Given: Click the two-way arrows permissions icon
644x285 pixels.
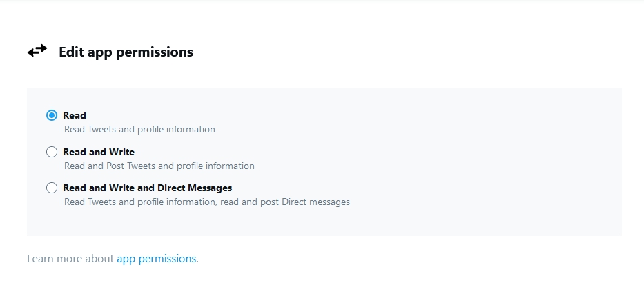Looking at the screenshot, I should pyautogui.click(x=37, y=51).
